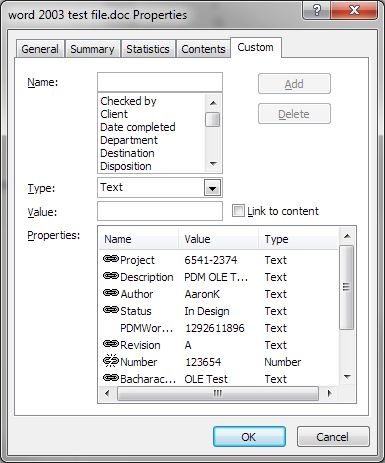Click the help question mark button

pos(317,10)
